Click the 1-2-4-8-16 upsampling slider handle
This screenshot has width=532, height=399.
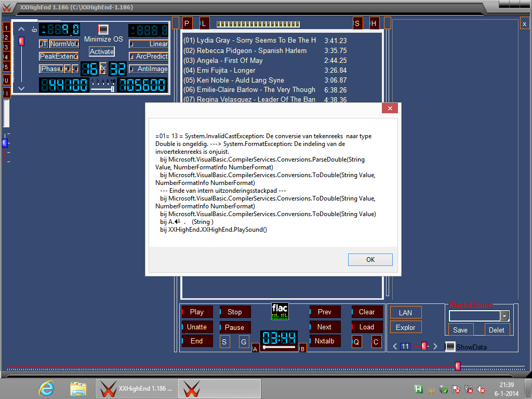tap(113, 89)
